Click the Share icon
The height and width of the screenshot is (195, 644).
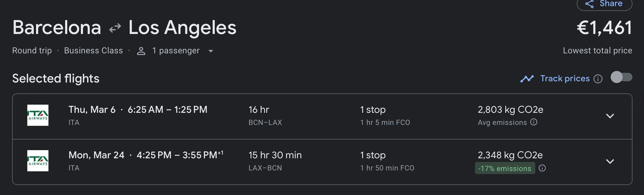point(590,4)
